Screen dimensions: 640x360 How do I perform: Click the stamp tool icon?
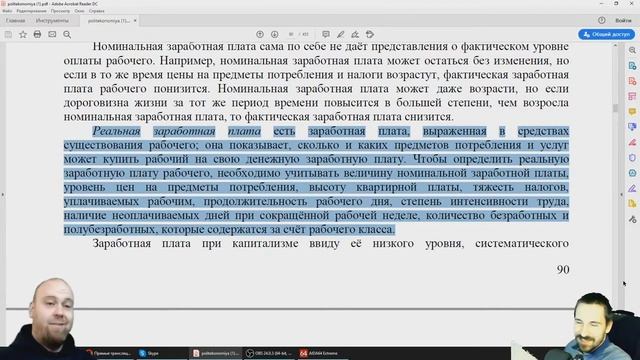(x=370, y=34)
